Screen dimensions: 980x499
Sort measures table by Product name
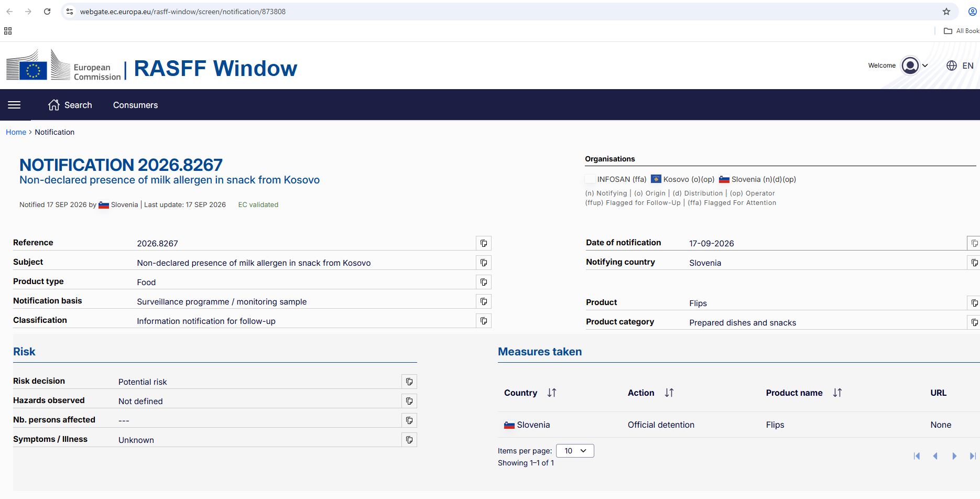[837, 393]
